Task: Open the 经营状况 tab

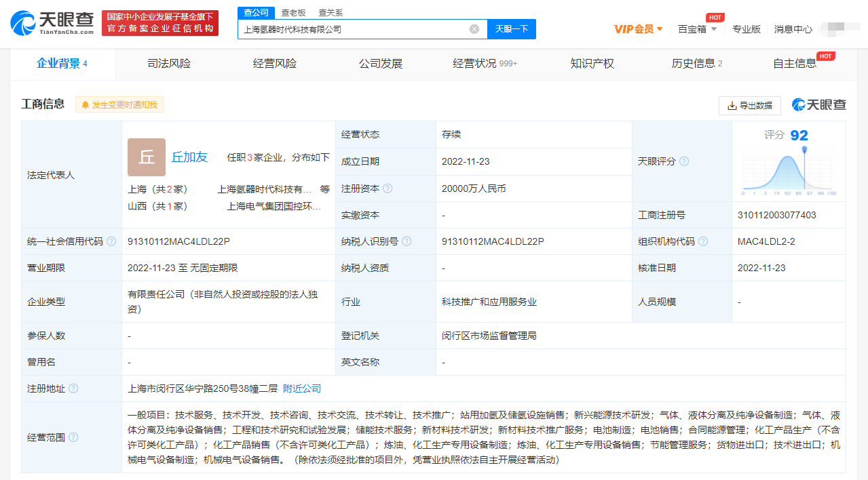Action: [485, 64]
